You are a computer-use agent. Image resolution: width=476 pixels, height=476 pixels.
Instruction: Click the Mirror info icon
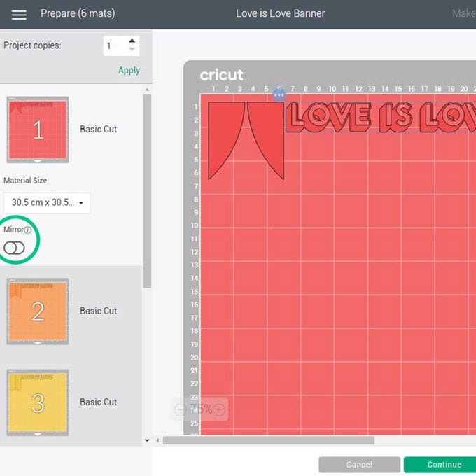(x=27, y=230)
